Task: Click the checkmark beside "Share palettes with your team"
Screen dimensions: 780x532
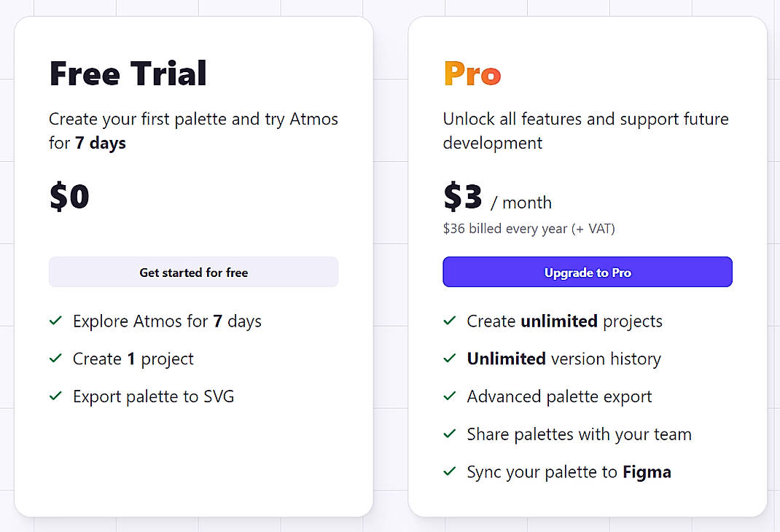Action: 450,434
